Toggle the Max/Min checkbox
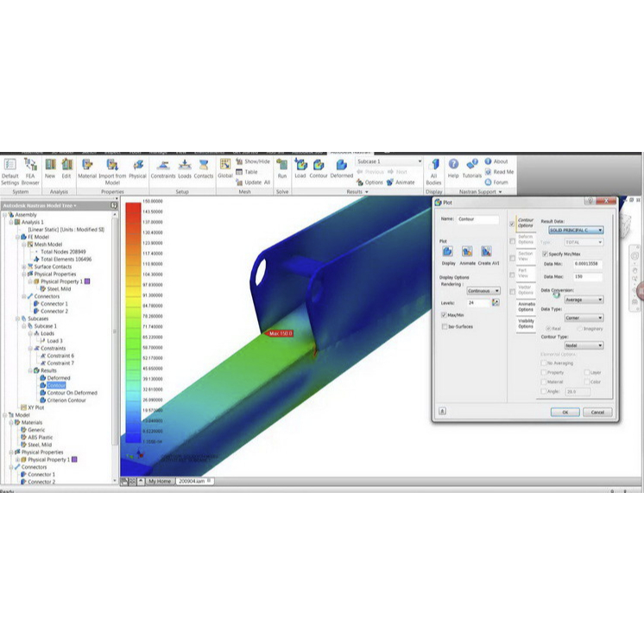Viewport: 644px width, 644px height. click(443, 315)
